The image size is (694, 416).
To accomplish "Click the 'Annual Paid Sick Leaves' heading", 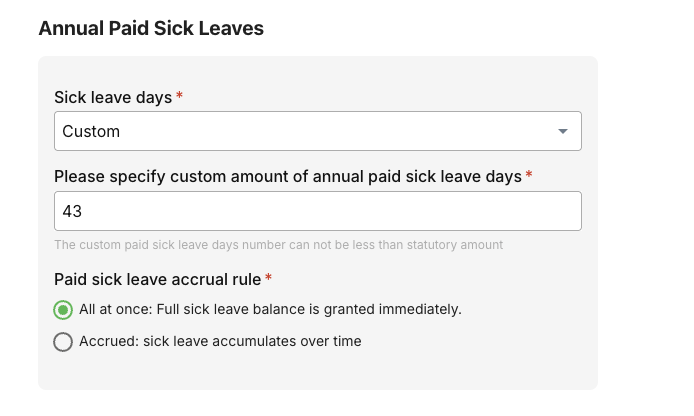I will click(x=151, y=28).
